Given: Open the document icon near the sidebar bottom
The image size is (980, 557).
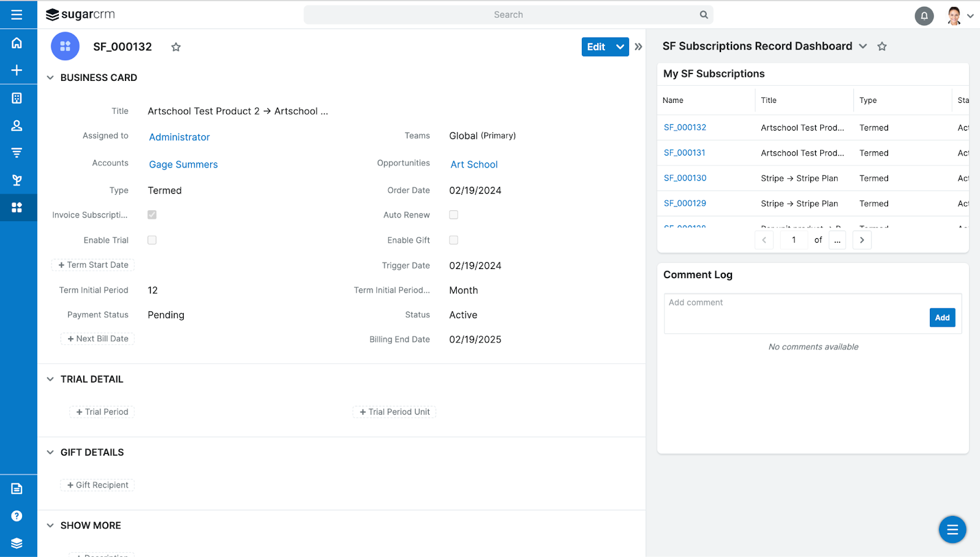Looking at the screenshot, I should 17,488.
